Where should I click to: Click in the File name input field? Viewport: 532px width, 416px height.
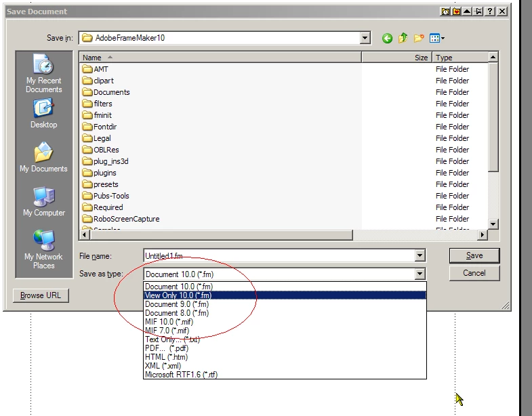(279, 256)
